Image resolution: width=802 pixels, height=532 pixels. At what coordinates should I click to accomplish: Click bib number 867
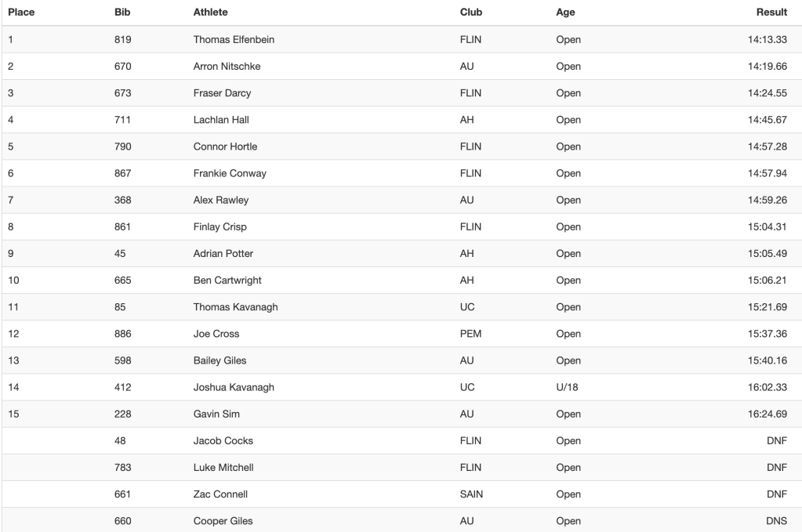(122, 173)
